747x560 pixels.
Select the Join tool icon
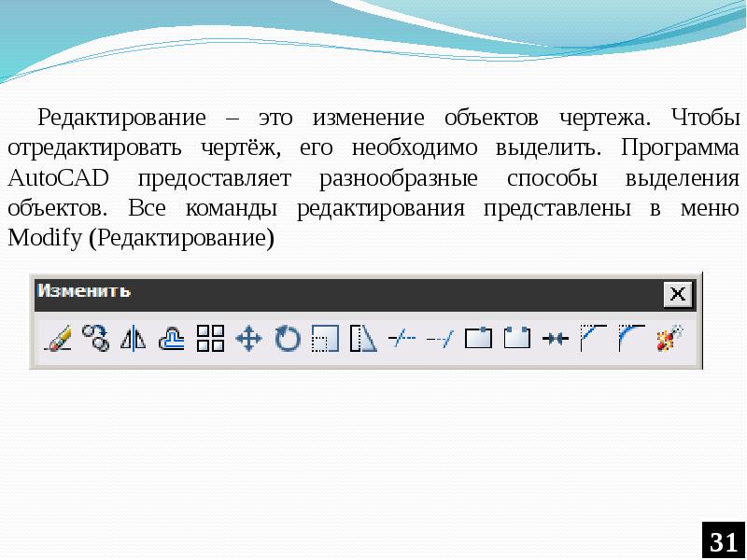[556, 339]
